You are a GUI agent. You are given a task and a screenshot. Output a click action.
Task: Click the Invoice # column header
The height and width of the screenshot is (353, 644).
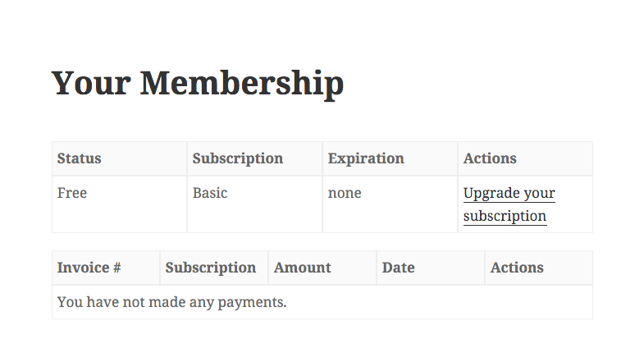[89, 268]
